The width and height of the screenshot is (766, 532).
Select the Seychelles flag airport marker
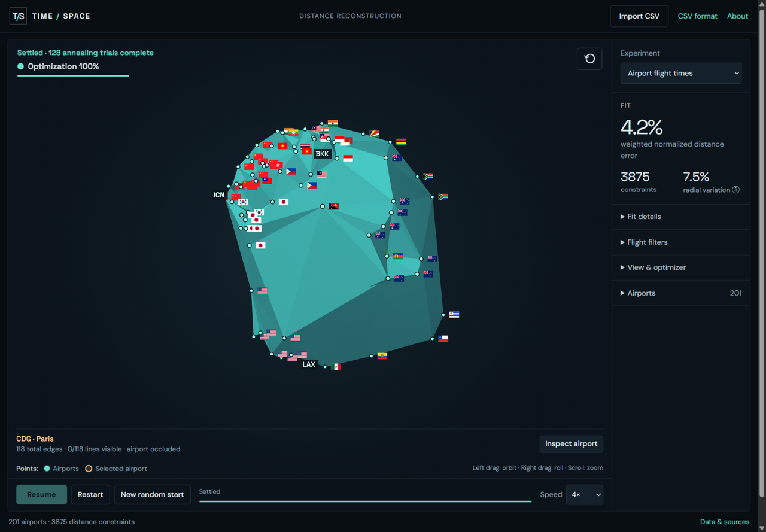[x=374, y=134]
